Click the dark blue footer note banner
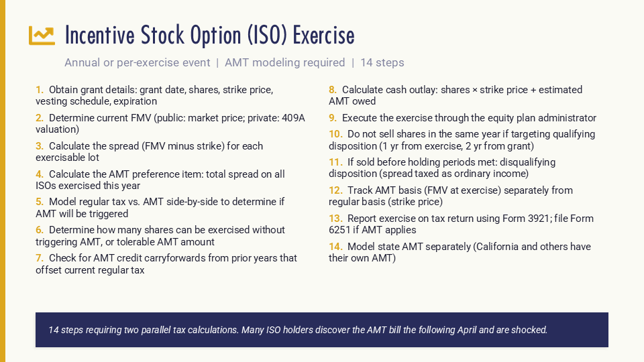Screen dimensions: 644x362 point(322,330)
